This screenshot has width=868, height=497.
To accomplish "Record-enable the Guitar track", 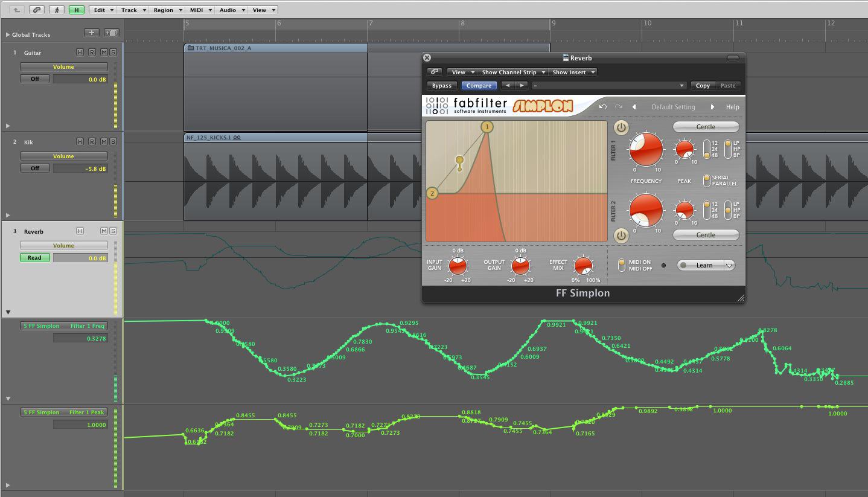I will 92,52.
